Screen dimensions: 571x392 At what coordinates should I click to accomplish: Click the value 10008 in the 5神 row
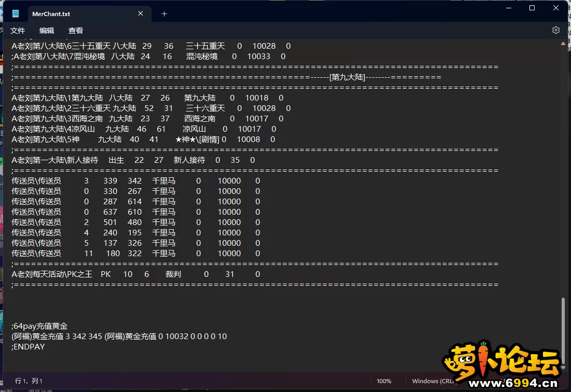click(x=248, y=139)
